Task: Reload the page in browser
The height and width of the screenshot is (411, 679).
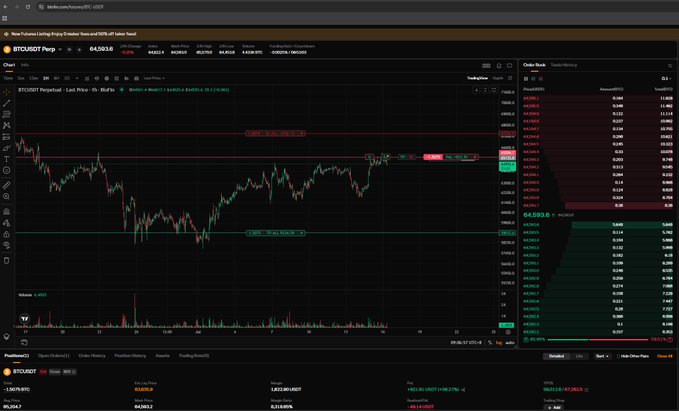Action: 28,7
